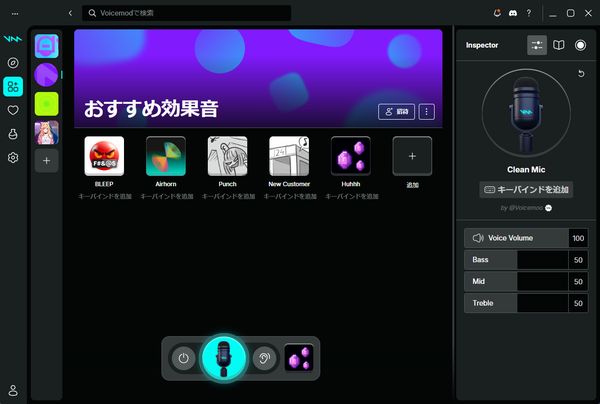Click the glowing microphone button
Viewport: 600px width, 404px height.
click(x=224, y=358)
